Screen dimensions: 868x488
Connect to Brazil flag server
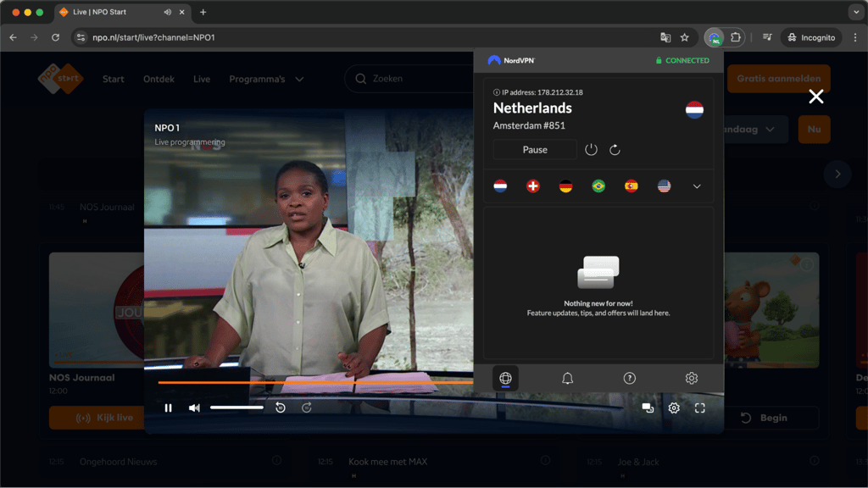598,186
